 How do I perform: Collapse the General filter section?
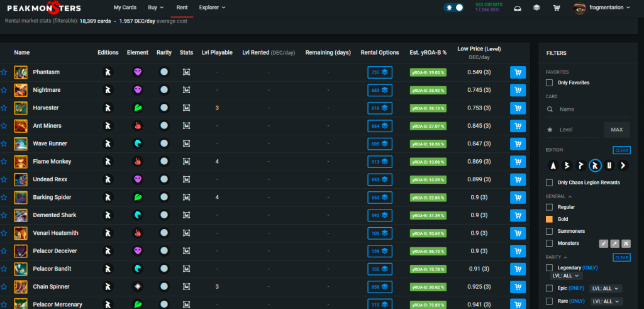tap(558, 196)
